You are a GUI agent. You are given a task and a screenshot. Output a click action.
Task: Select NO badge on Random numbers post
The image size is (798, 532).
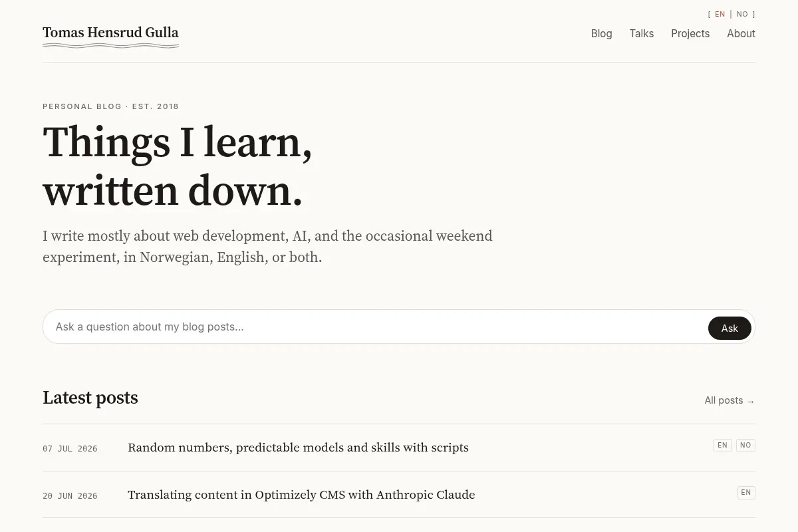(x=745, y=446)
